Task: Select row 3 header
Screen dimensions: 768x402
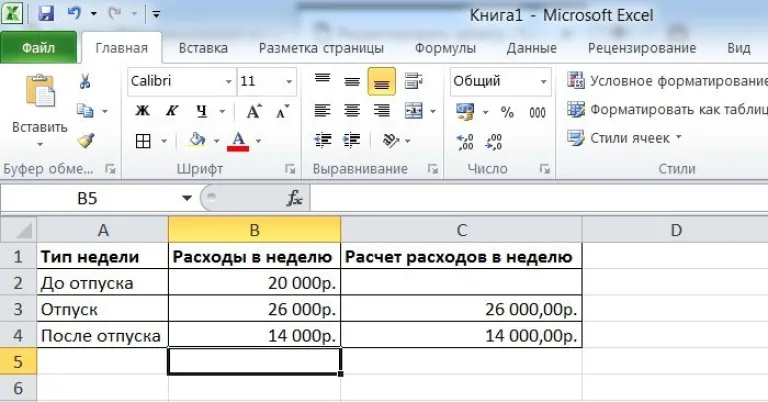Action: point(18,309)
